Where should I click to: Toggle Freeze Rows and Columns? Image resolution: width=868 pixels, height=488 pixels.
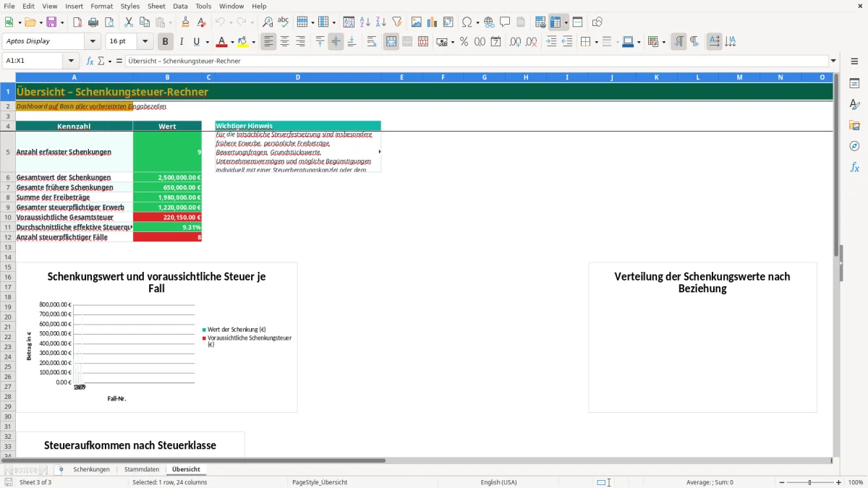556,22
